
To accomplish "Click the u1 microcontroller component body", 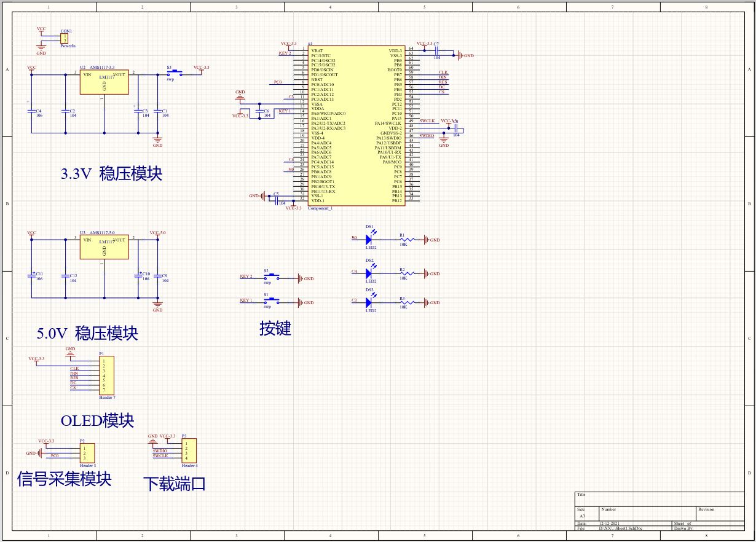I will [355, 125].
